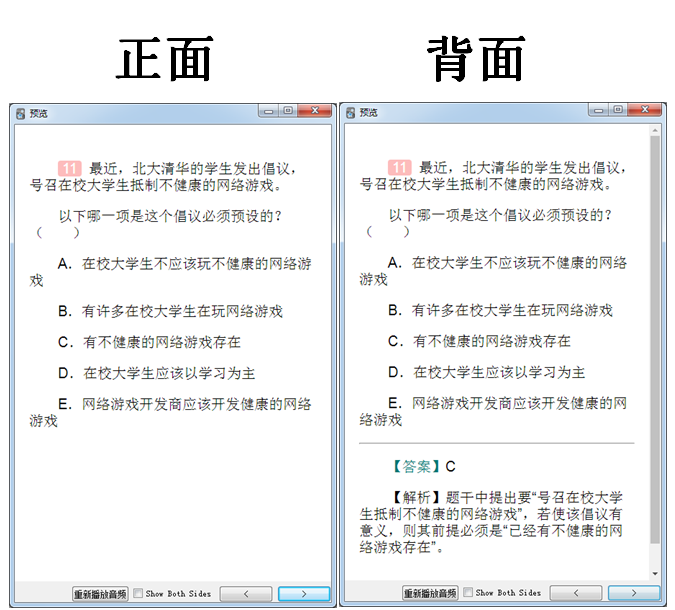Click option C text in right window

click(x=479, y=341)
